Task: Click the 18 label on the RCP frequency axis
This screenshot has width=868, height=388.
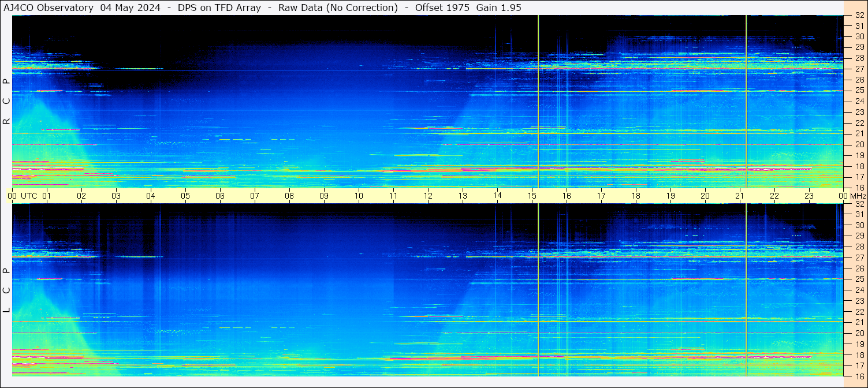Action: [x=859, y=166]
